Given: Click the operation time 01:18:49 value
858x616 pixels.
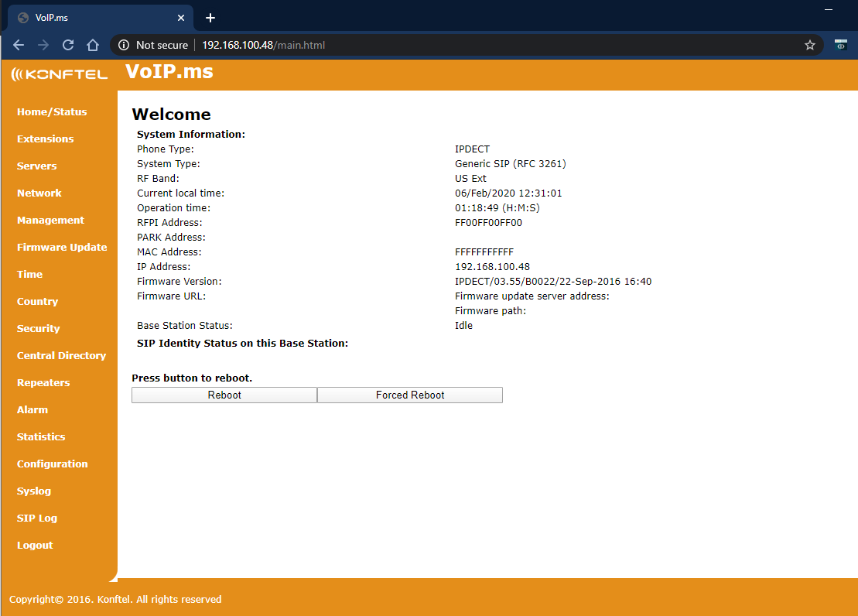Looking at the screenshot, I should pos(497,208).
